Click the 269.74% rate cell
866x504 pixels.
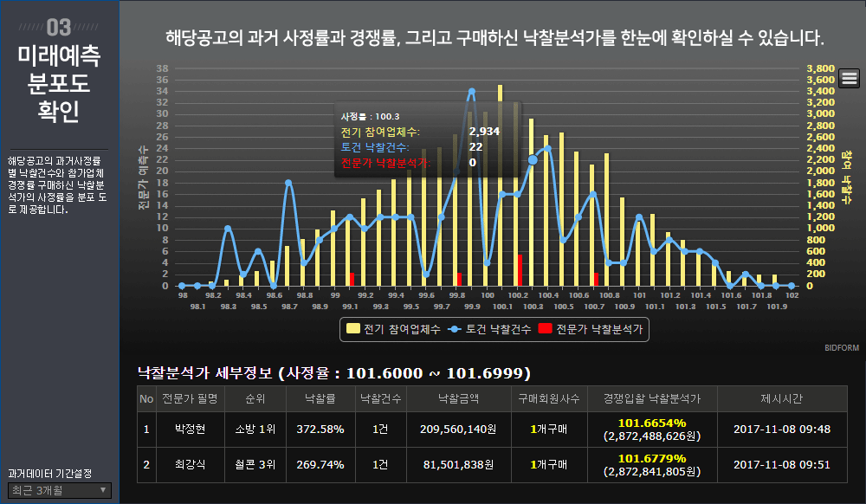click(320, 465)
